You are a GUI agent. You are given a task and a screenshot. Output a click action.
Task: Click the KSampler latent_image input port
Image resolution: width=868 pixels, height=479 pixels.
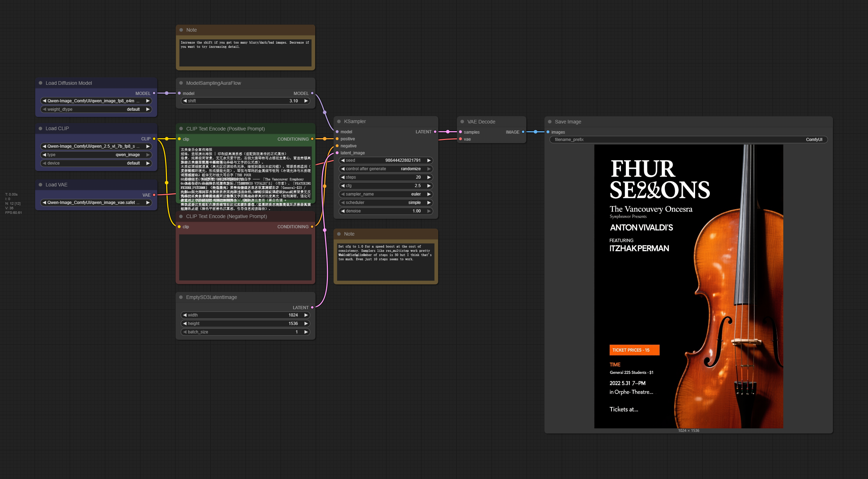coord(337,153)
